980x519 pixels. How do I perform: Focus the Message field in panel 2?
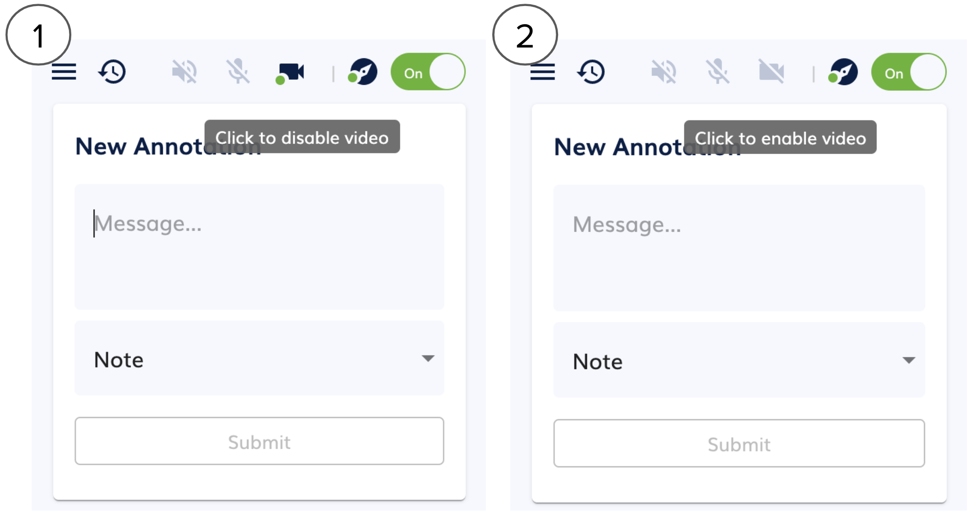[739, 248]
